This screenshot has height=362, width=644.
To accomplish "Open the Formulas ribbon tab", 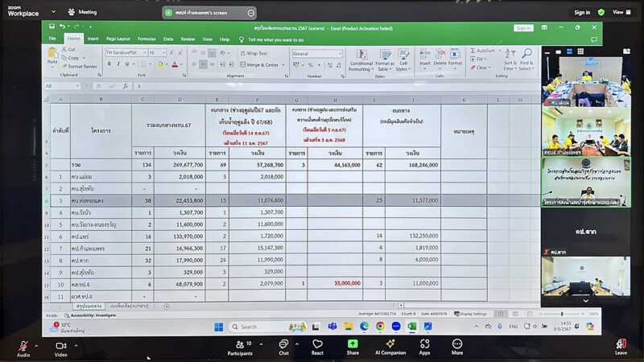I will point(147,39).
